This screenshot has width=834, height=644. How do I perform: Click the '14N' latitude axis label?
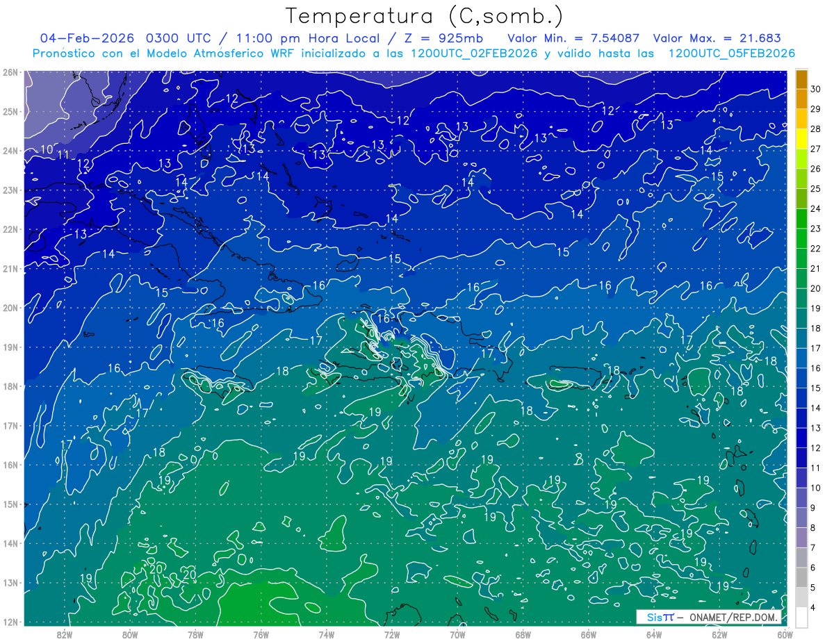10,543
